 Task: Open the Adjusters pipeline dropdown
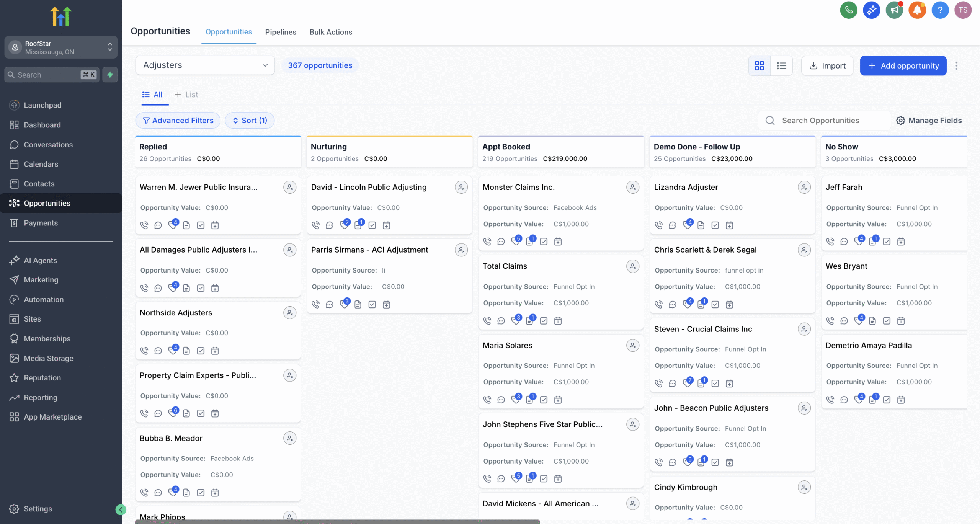(205, 65)
